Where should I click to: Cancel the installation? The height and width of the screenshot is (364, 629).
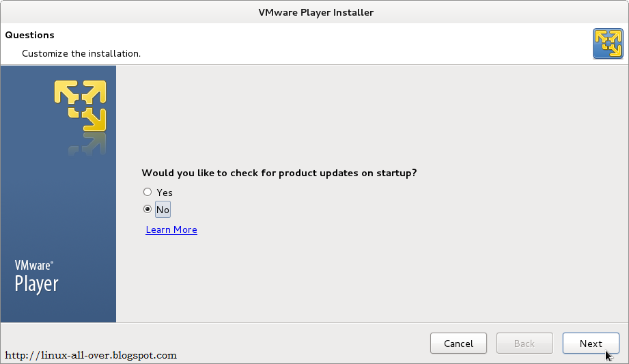point(458,344)
